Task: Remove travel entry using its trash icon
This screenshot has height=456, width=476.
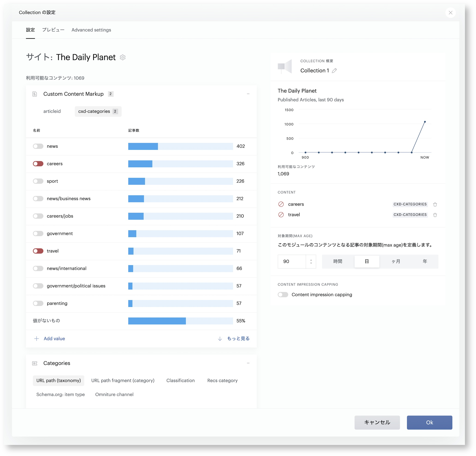Action: [x=435, y=215]
